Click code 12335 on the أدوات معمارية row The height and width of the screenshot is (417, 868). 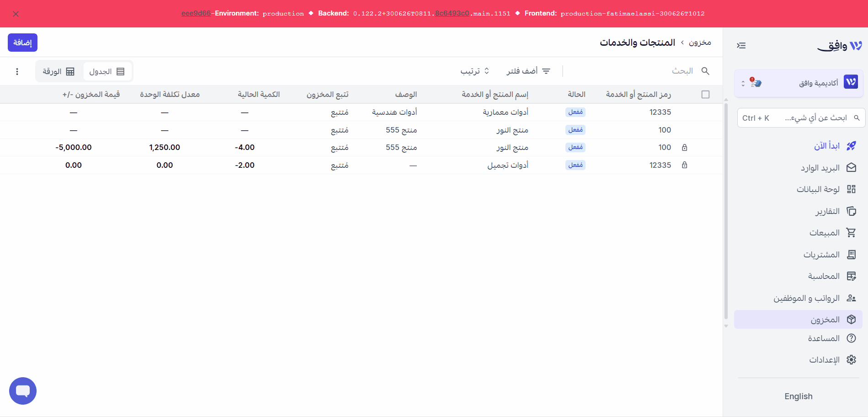[660, 112]
